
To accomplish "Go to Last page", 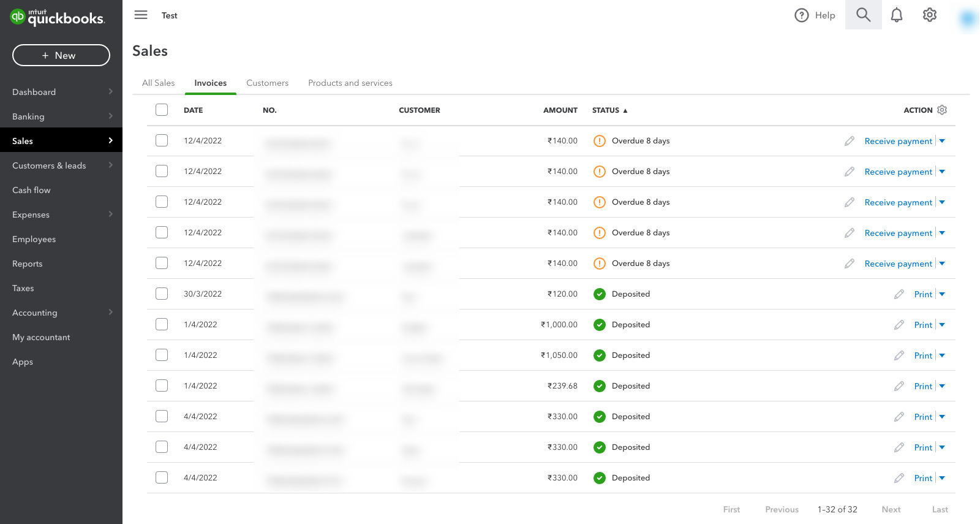I will point(940,509).
